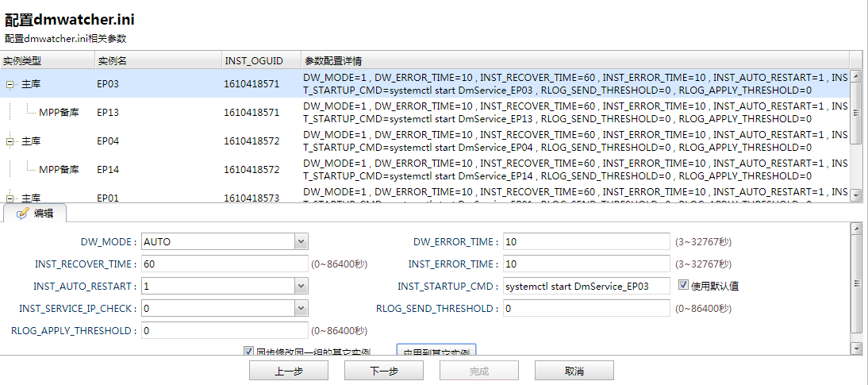Click parameter details text for EP13
The width and height of the screenshot is (868, 385).
click(575, 113)
